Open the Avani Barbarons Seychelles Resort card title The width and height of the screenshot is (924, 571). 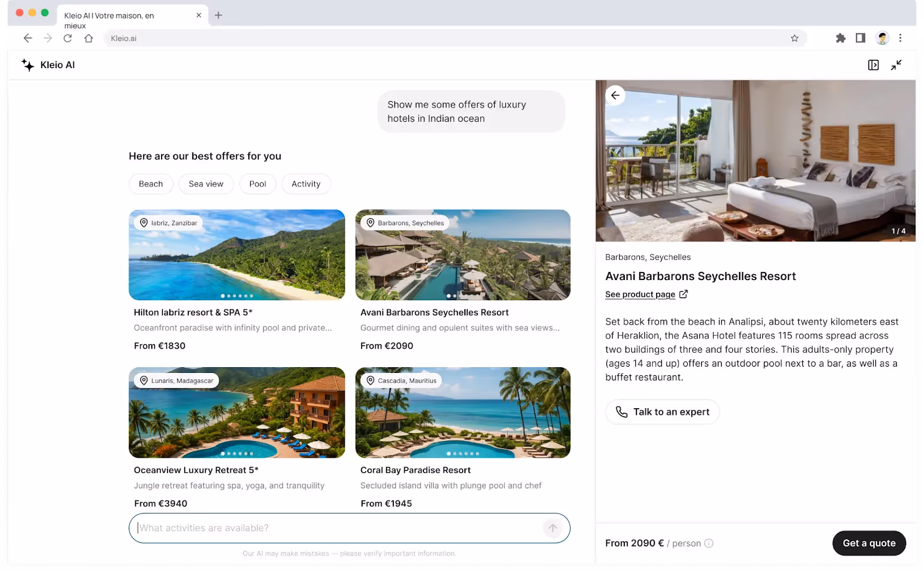pos(434,312)
